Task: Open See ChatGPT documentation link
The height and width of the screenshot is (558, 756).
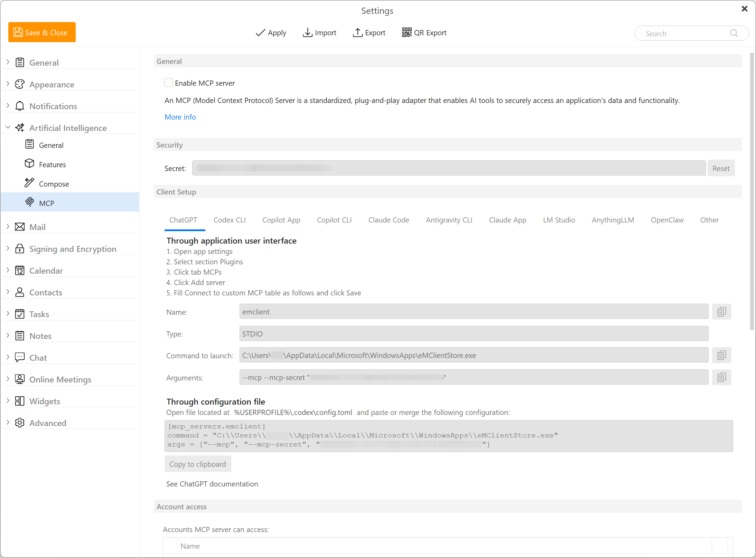Action: 212,484
